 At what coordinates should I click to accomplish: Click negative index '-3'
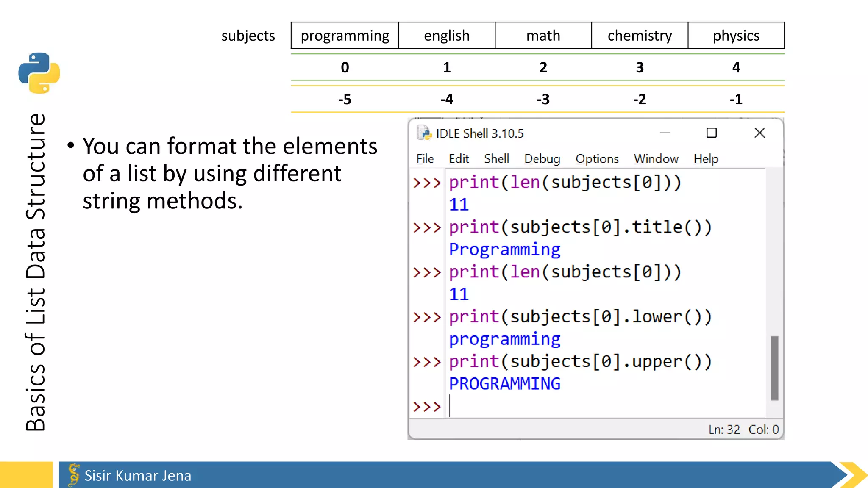[x=543, y=99]
